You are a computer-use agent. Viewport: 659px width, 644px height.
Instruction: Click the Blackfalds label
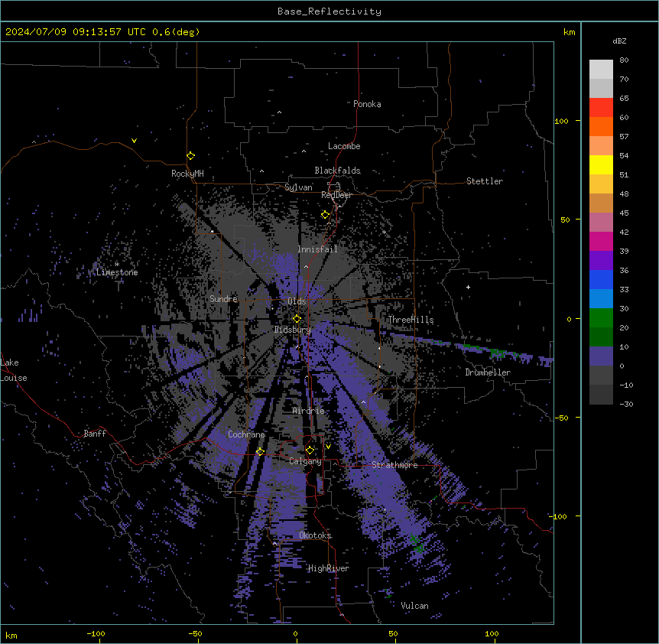click(x=337, y=171)
